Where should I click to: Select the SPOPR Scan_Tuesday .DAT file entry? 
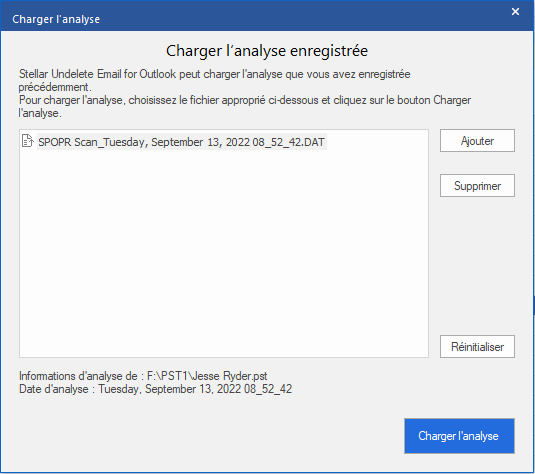pos(181,142)
